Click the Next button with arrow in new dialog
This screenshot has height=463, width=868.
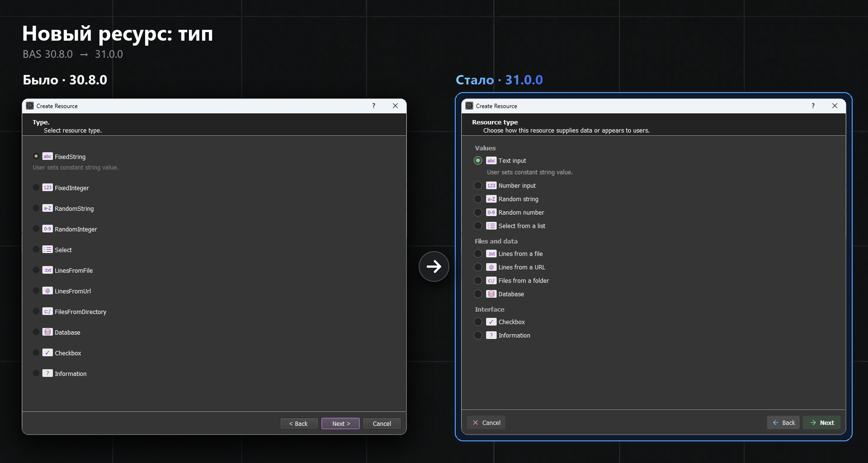[821, 422]
